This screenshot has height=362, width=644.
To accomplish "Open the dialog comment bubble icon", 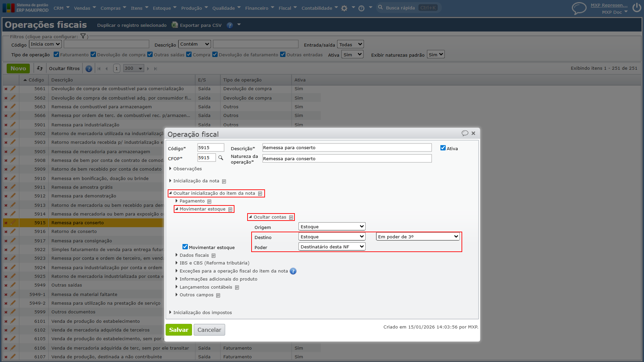I will coord(465,133).
